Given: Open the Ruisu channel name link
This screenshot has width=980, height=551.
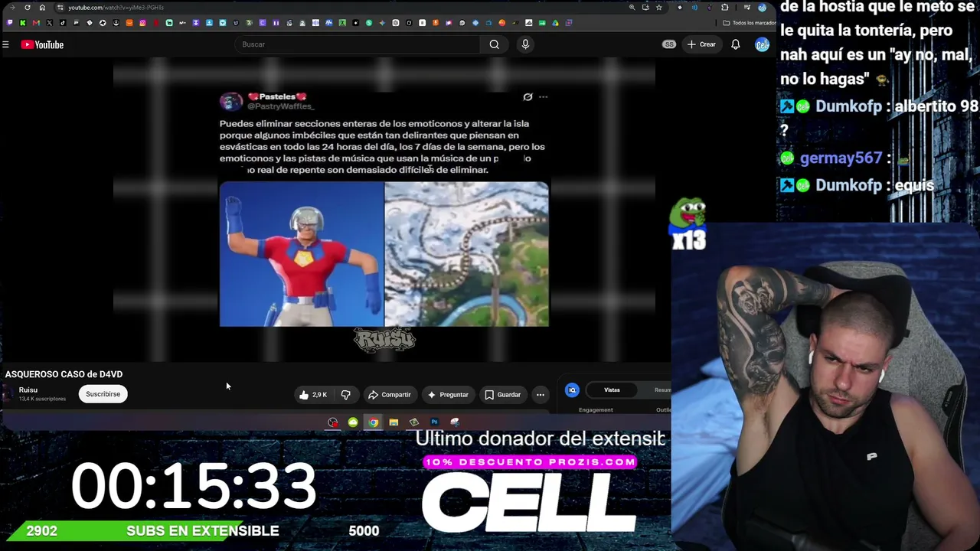Looking at the screenshot, I should pyautogui.click(x=28, y=390).
